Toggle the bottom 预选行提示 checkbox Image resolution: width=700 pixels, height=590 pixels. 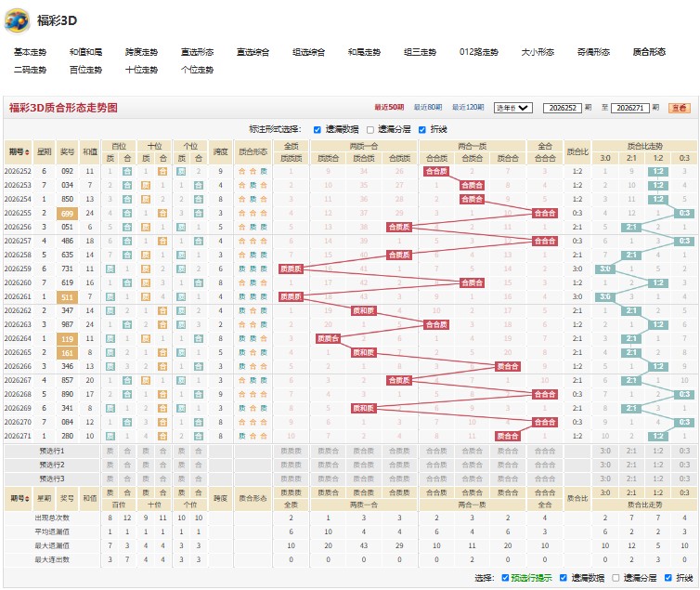(x=505, y=578)
